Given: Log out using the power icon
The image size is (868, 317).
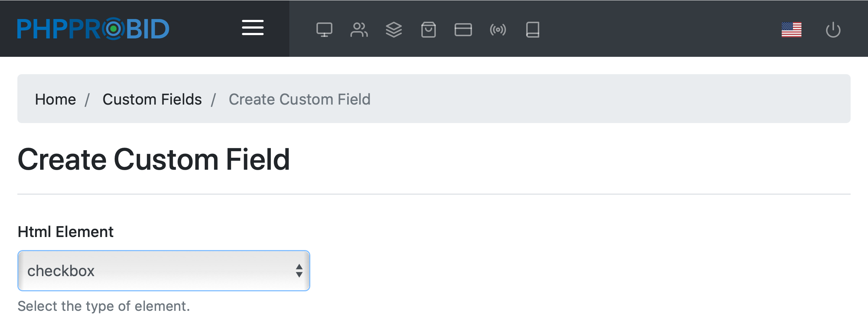Looking at the screenshot, I should (x=833, y=30).
